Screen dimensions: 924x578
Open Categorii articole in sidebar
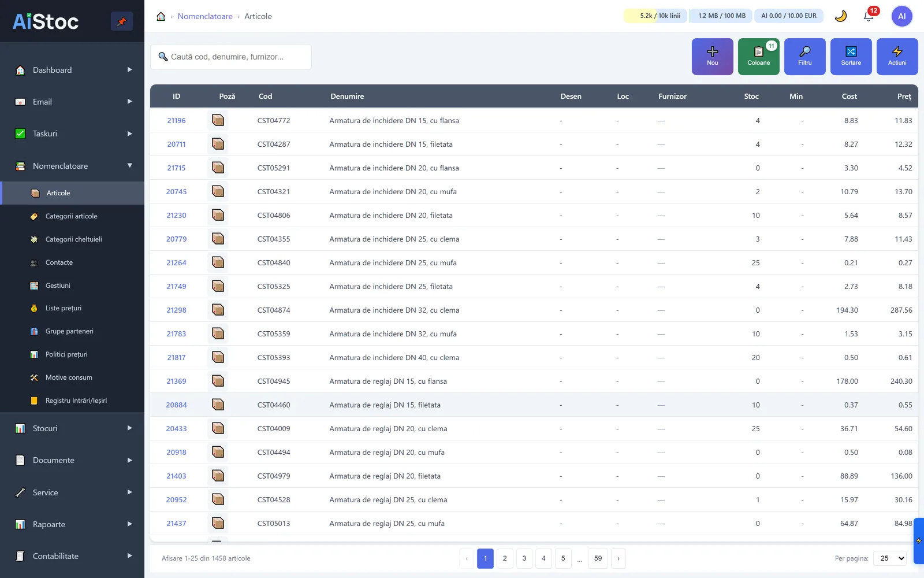tap(72, 216)
